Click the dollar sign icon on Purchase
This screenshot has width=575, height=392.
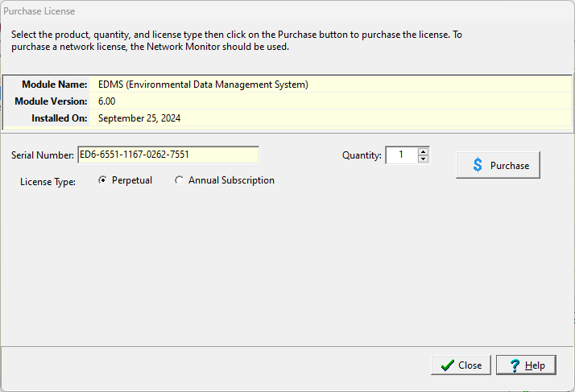(478, 165)
